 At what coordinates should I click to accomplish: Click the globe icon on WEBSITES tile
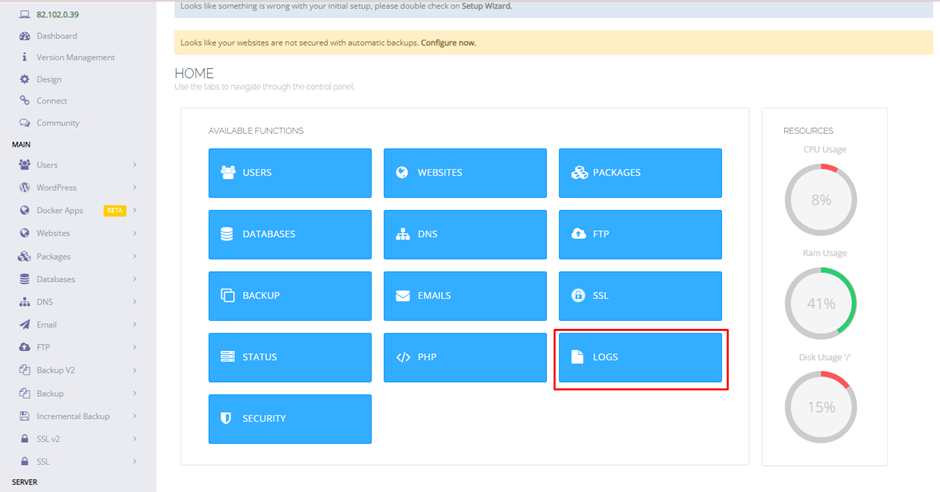402,173
